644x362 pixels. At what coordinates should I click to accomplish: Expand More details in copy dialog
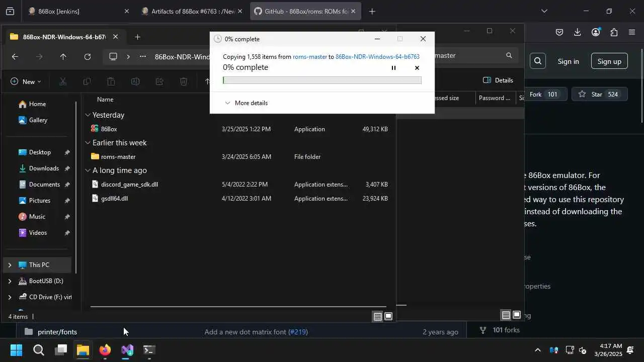pos(246,103)
